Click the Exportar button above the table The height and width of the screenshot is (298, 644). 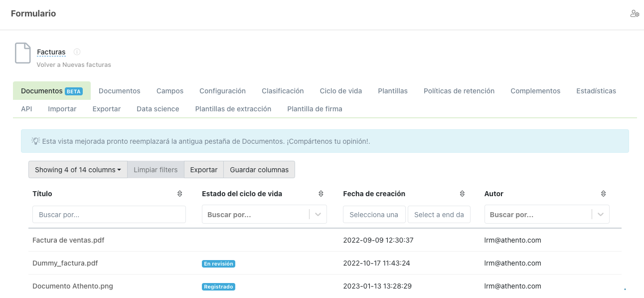click(203, 169)
